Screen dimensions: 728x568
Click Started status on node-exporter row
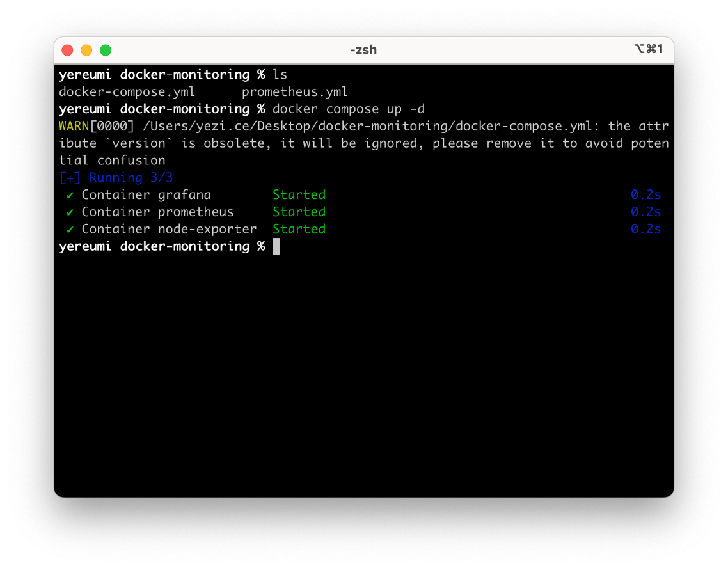point(299,229)
